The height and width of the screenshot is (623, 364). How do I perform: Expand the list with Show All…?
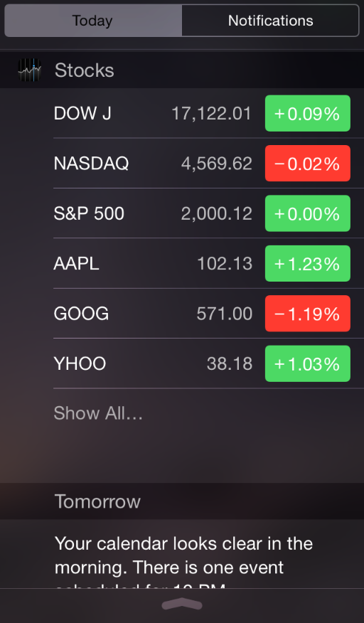tap(98, 413)
